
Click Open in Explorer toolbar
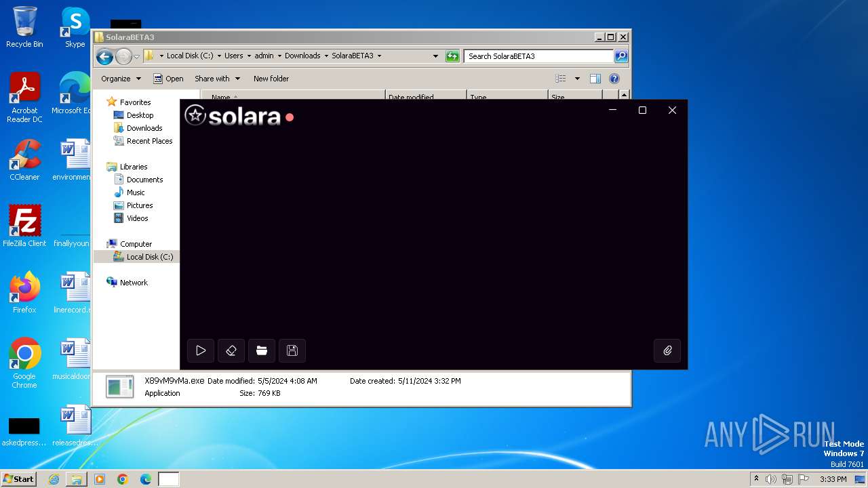[x=168, y=79]
